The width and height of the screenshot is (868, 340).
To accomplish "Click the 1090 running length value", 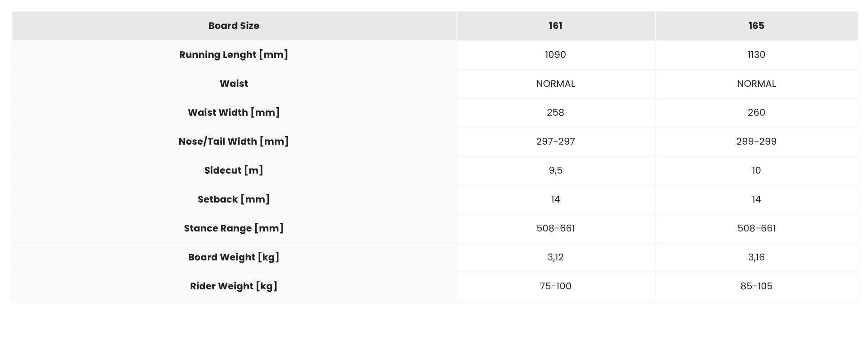I will coord(555,55).
